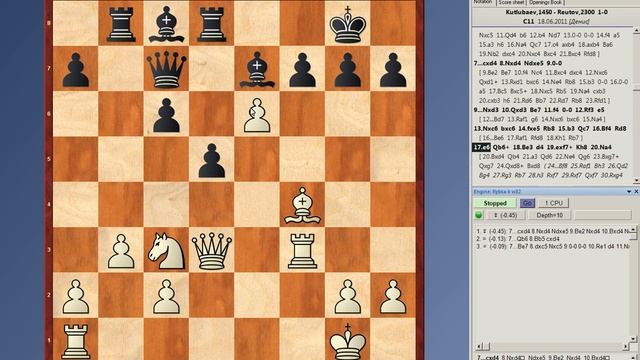Image resolution: width=640 pixels, height=360 pixels.
Task: Click notation scrollbar down arrow
Action: click(x=636, y=180)
